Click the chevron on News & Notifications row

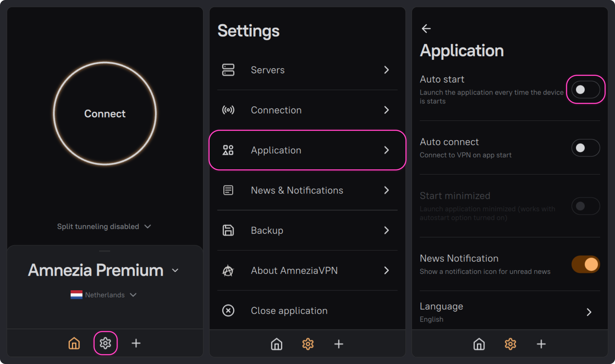pyautogui.click(x=387, y=190)
